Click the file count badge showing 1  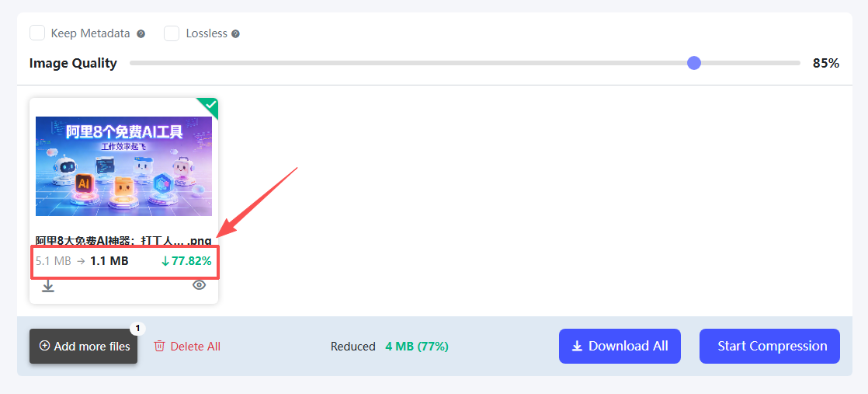click(137, 328)
